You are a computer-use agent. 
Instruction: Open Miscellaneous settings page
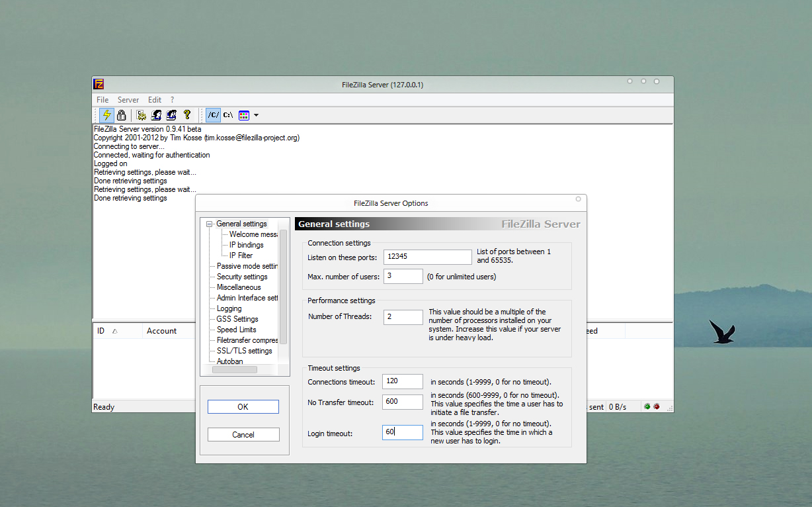pyautogui.click(x=239, y=287)
